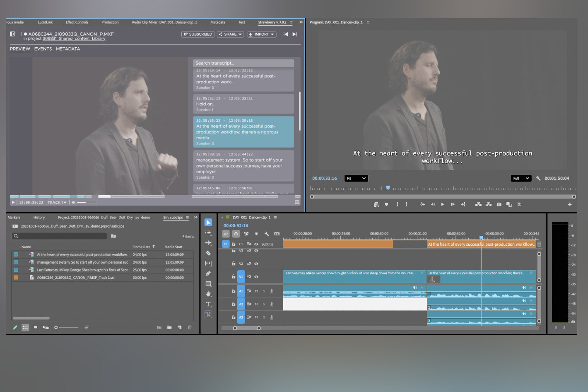This screenshot has width=588, height=392.
Task: Open the Metadata panel tab
Action: click(218, 22)
